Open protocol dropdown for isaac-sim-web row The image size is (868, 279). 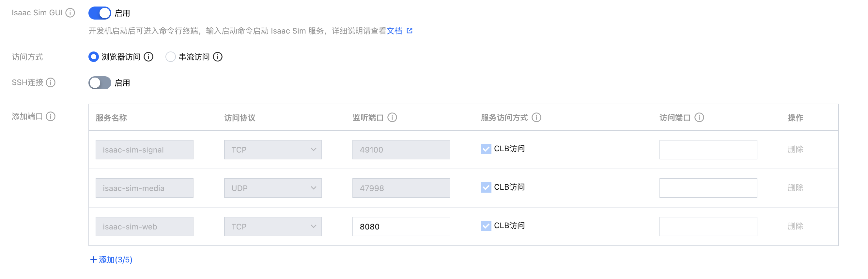pyautogui.click(x=272, y=227)
